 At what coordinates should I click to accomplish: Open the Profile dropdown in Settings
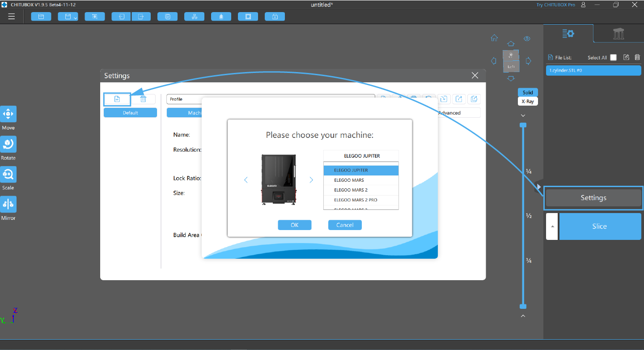coord(271,99)
